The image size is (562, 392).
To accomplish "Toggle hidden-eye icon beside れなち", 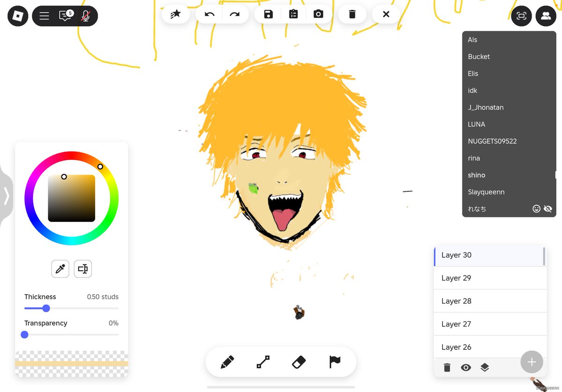I will point(548,209).
